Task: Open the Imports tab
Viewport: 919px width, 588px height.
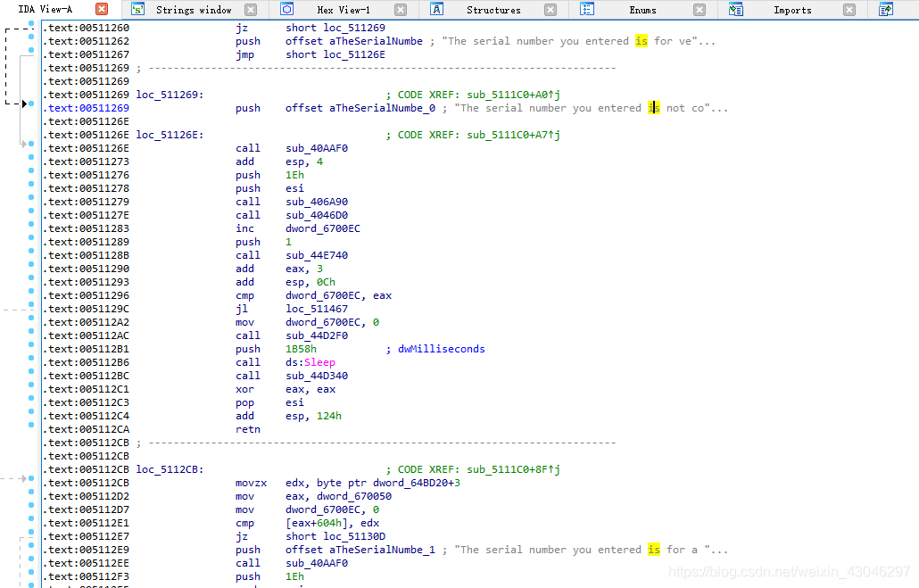Action: click(792, 10)
